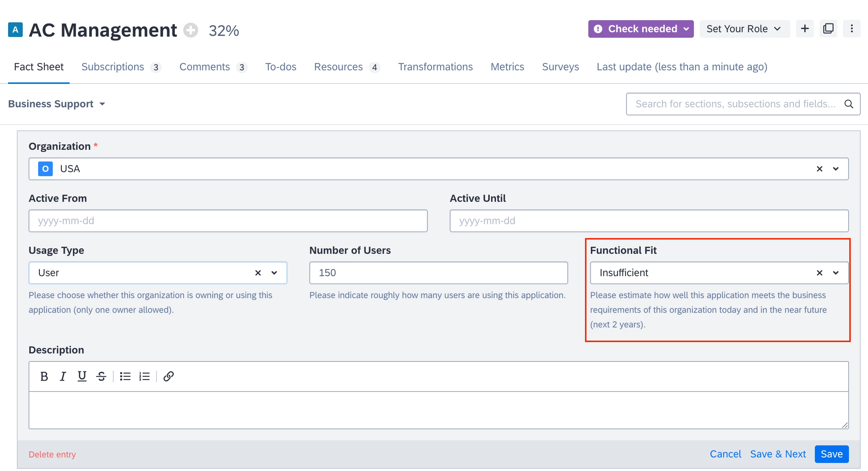Screen dimensions: 868x471
Task: Clear the USA organization selection
Action: tap(819, 169)
